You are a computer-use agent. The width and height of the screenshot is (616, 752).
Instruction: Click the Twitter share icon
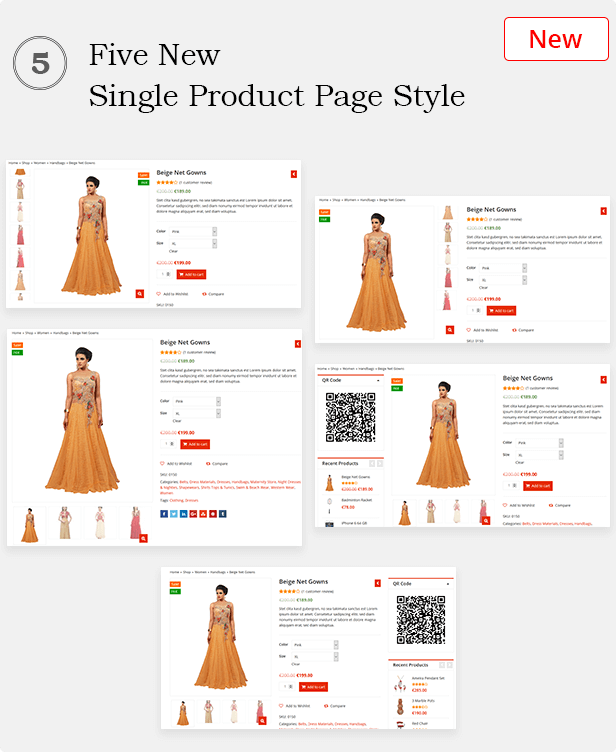coord(173,514)
